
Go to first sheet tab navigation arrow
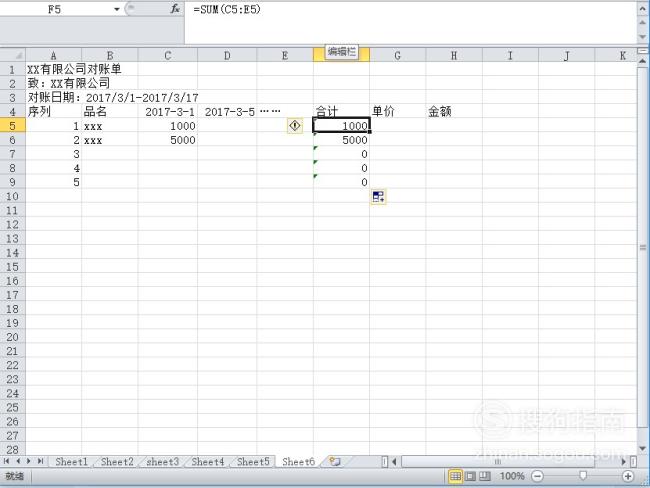coord(7,461)
